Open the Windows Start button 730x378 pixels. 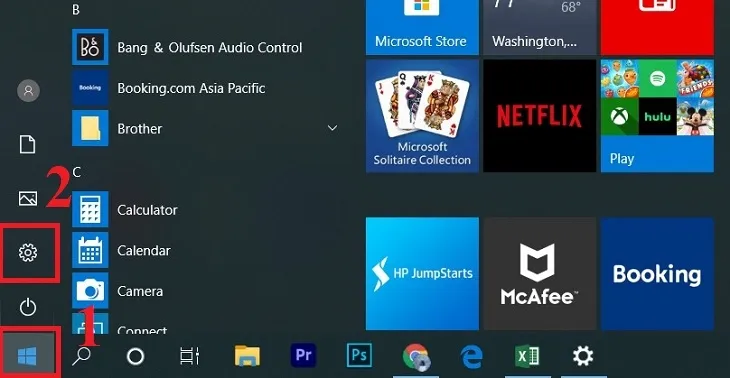pos(27,357)
